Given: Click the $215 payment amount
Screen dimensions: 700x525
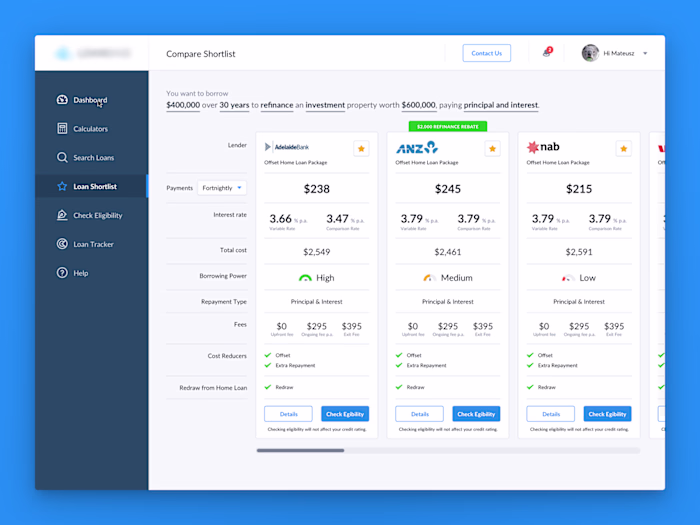Looking at the screenshot, I should tap(579, 189).
